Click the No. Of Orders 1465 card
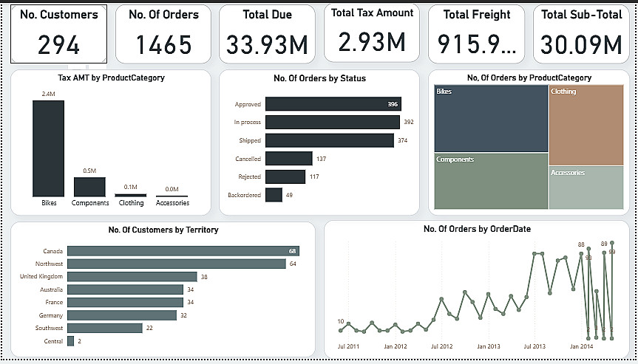This screenshot has height=364, width=638. tap(163, 34)
